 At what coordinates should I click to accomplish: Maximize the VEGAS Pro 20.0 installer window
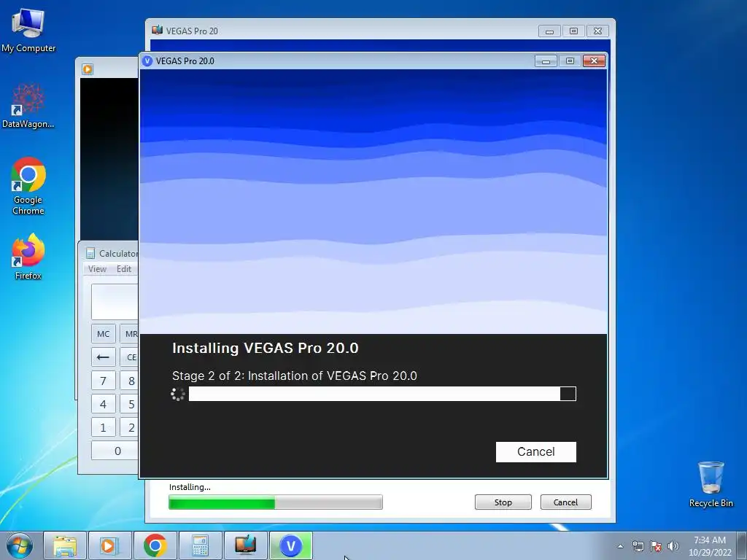pos(570,61)
